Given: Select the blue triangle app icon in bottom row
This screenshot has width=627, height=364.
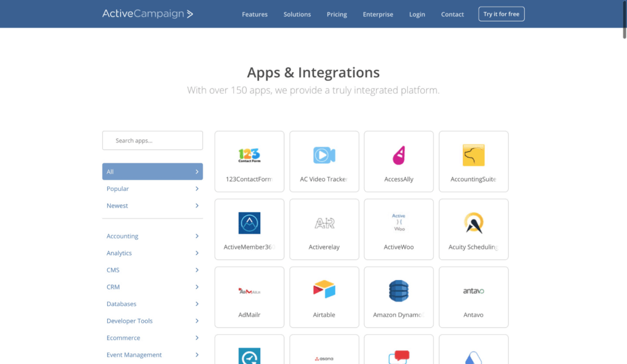Looking at the screenshot, I should (473, 358).
